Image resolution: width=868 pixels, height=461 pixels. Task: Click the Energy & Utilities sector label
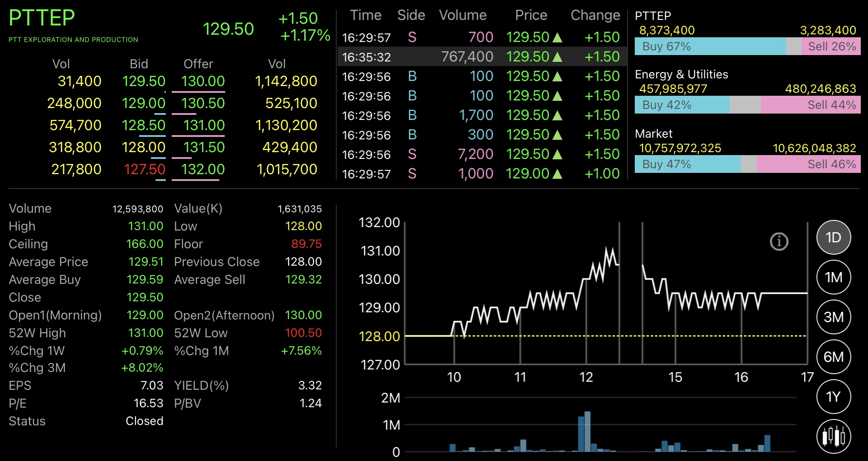(x=681, y=75)
